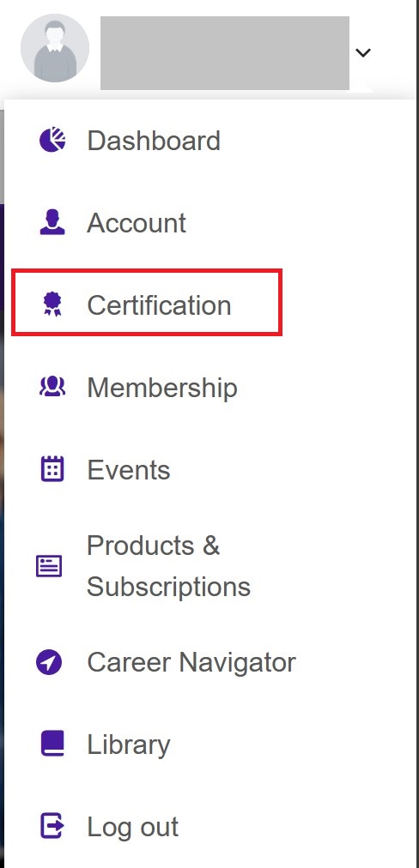Launch Career Navigator from the menu
This screenshot has width=419, height=868.
point(191,662)
